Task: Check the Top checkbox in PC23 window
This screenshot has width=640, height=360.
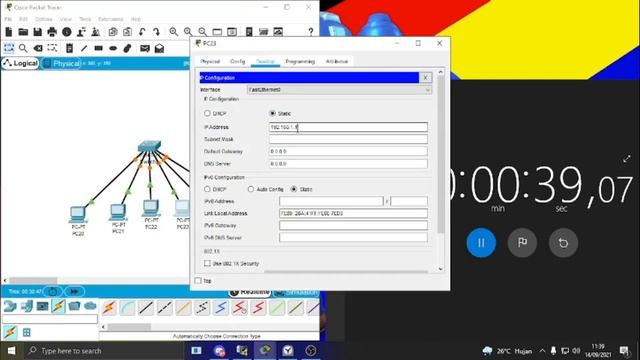Action: pyautogui.click(x=198, y=280)
